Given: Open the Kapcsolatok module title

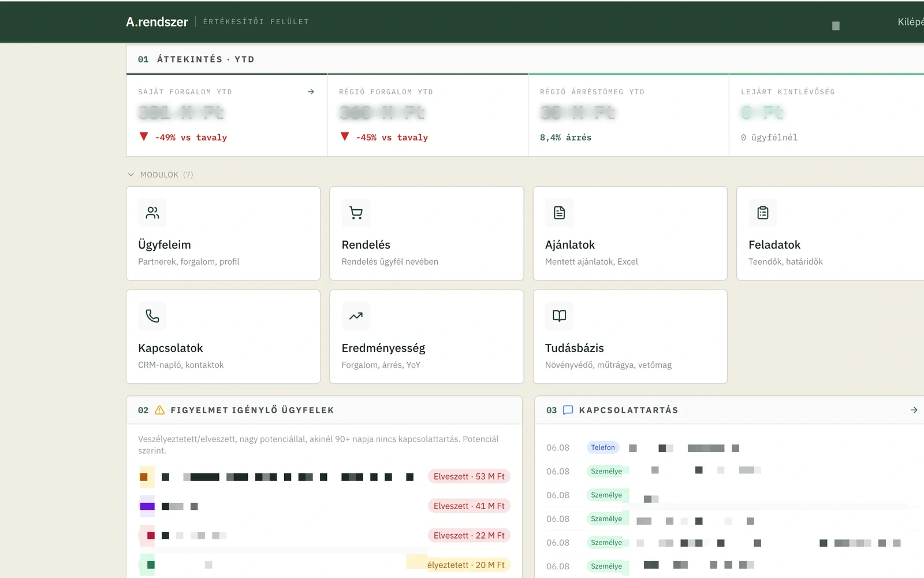Looking at the screenshot, I should tap(170, 348).
